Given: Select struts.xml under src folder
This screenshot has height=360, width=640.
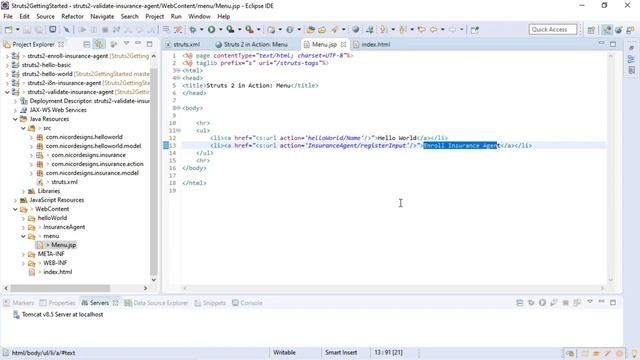Looking at the screenshot, I should (64, 182).
